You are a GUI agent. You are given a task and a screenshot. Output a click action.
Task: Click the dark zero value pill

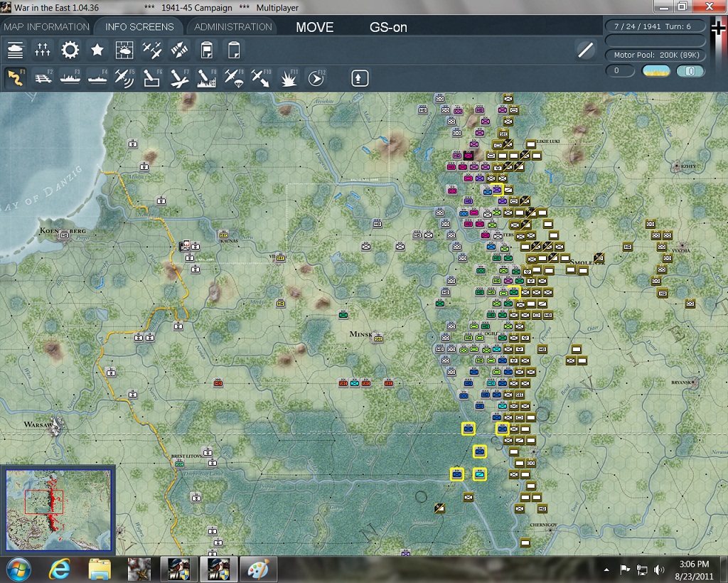620,71
